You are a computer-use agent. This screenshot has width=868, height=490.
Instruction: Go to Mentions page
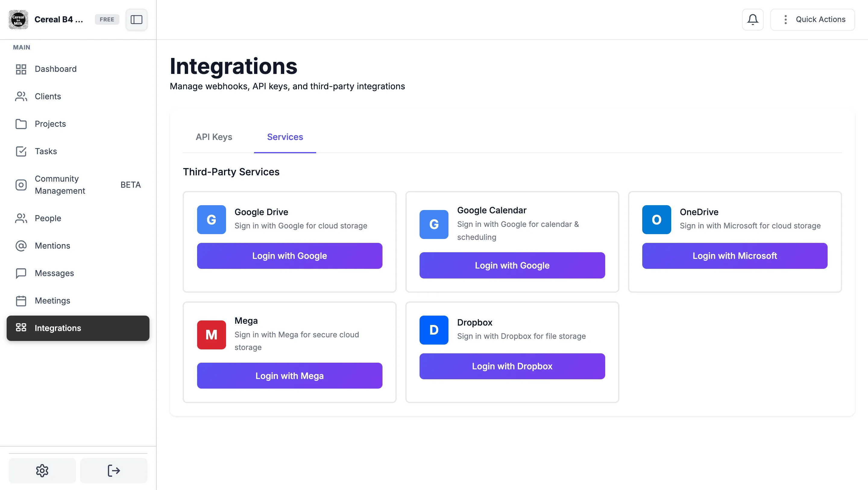[x=52, y=246]
